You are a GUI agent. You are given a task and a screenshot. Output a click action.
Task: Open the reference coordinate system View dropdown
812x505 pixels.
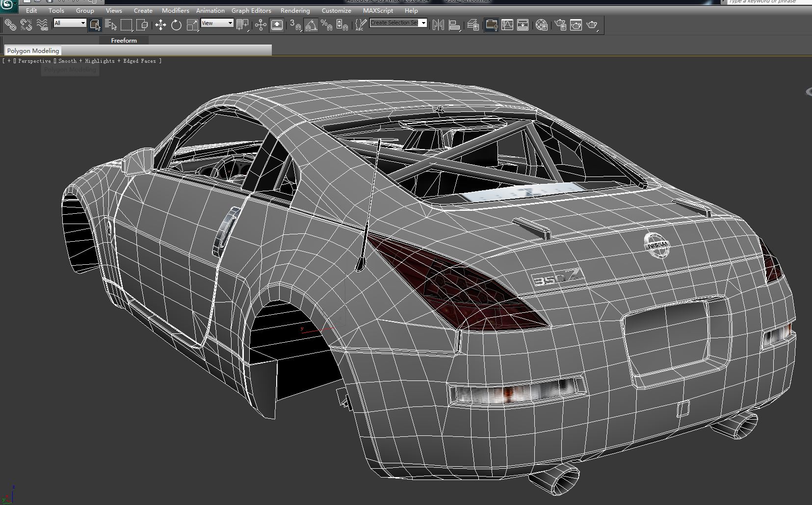tap(217, 23)
